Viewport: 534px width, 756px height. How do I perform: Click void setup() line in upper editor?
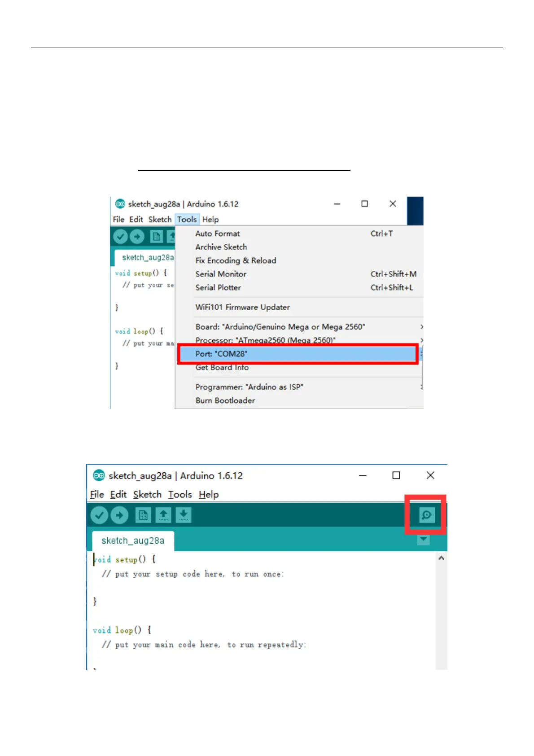click(141, 273)
